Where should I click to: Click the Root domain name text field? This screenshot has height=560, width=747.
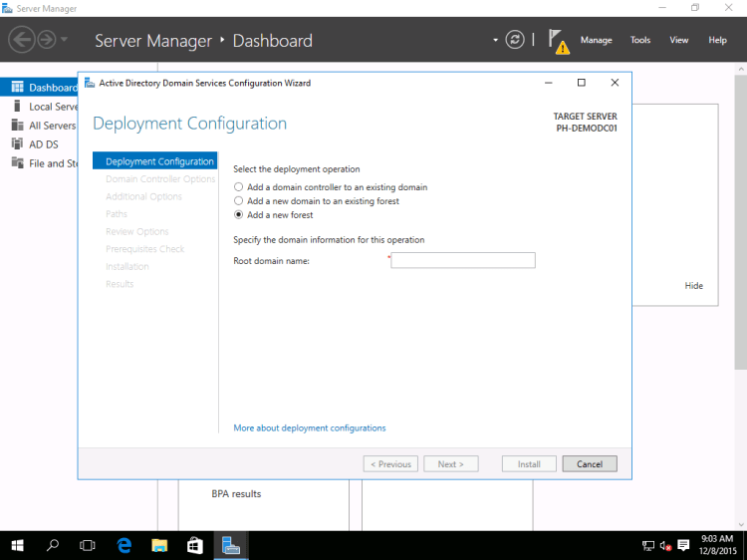[x=463, y=261]
